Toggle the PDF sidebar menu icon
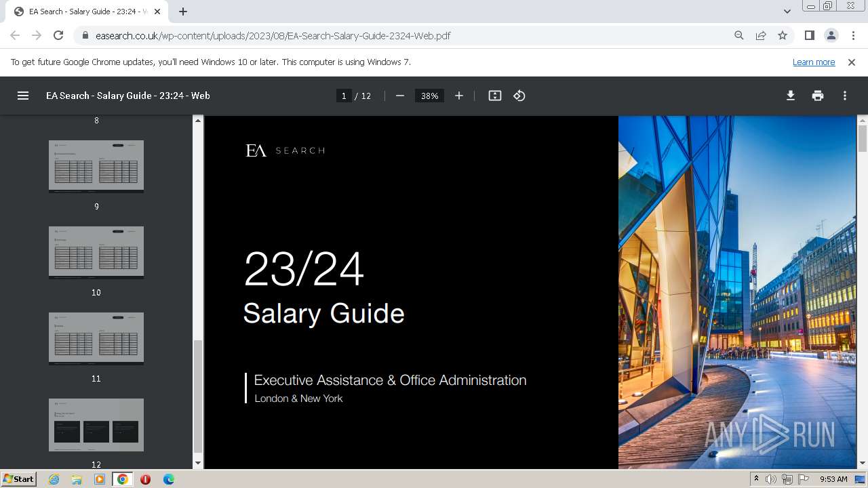868x488 pixels. pyautogui.click(x=23, y=96)
